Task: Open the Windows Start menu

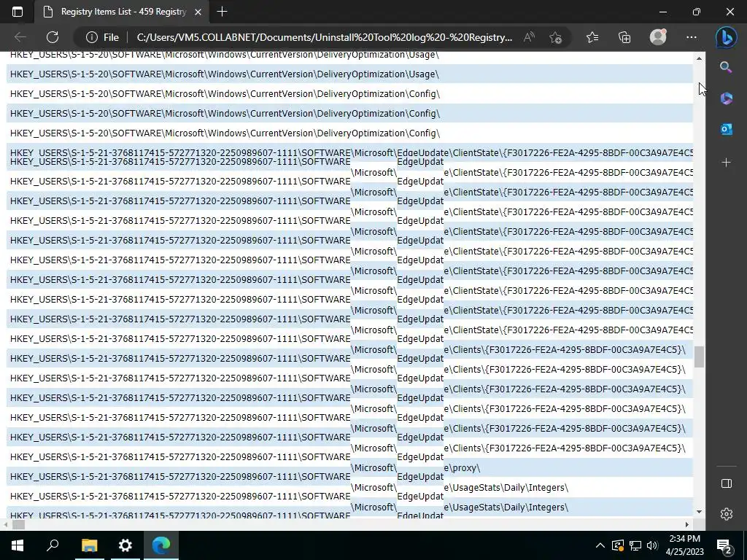Action: [18, 545]
